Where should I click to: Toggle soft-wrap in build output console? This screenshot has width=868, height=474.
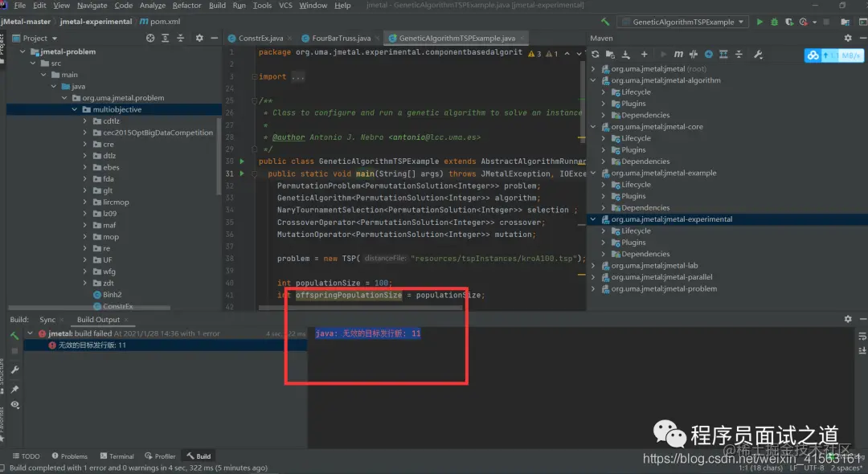pos(862,336)
